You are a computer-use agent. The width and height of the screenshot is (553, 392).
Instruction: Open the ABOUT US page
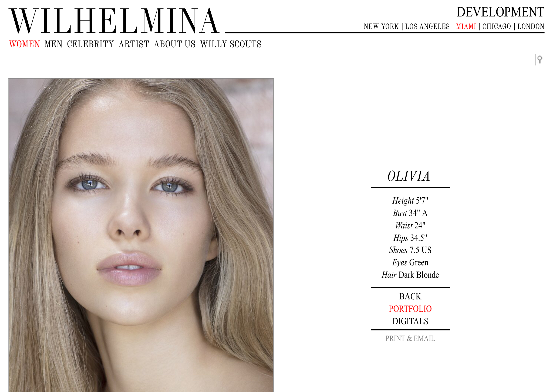pos(175,44)
